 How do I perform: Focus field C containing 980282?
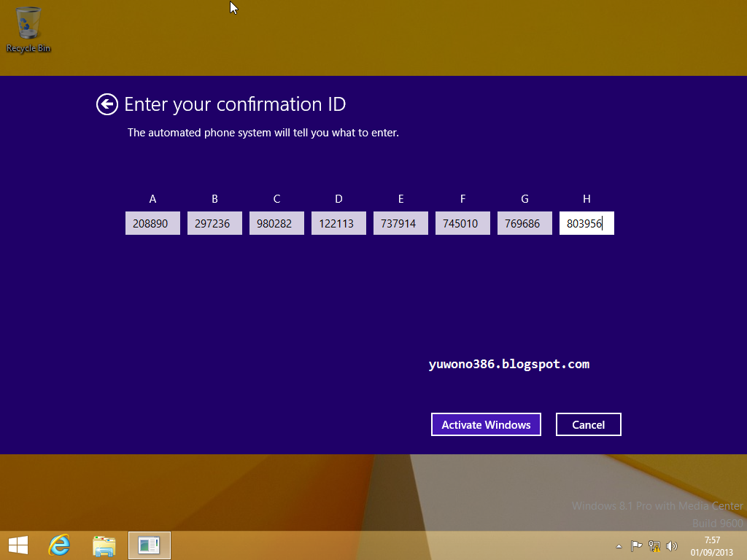click(x=276, y=223)
